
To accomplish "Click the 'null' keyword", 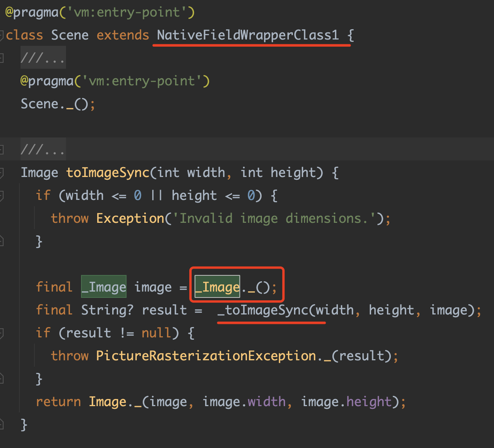I will pos(156,333).
